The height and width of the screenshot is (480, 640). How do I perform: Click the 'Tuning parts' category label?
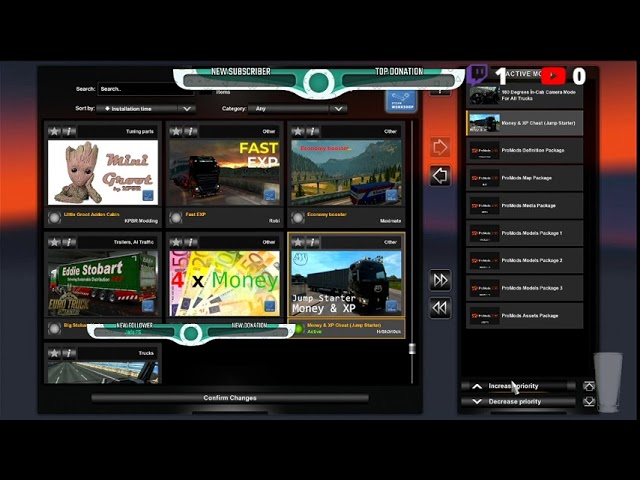140,131
